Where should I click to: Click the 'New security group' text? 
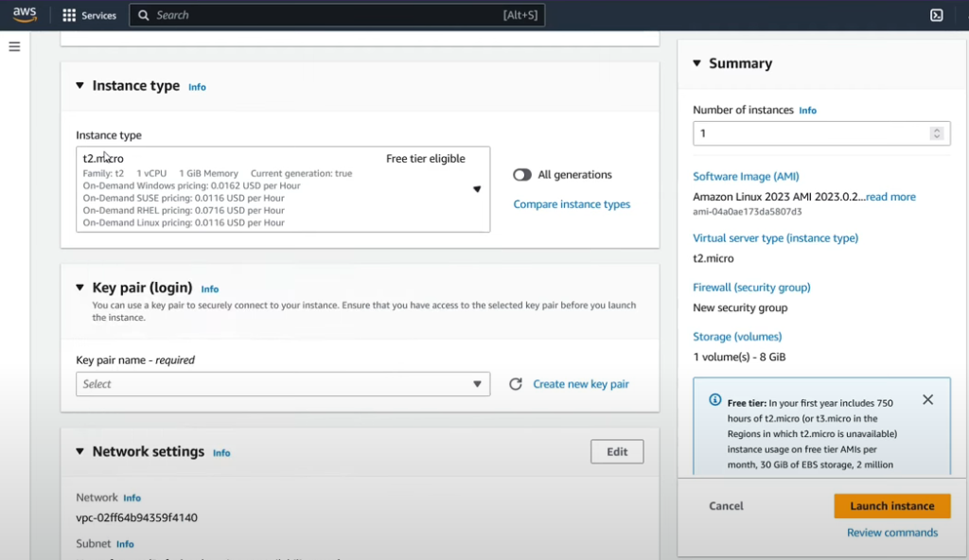pyautogui.click(x=740, y=307)
